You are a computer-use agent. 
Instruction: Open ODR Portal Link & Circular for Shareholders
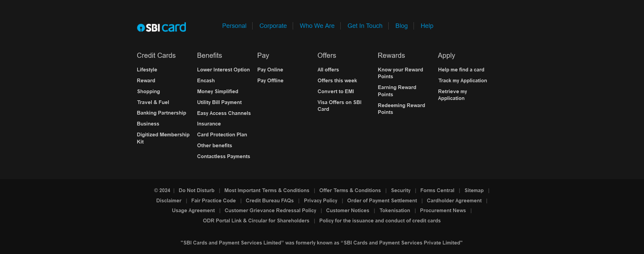[x=256, y=221]
